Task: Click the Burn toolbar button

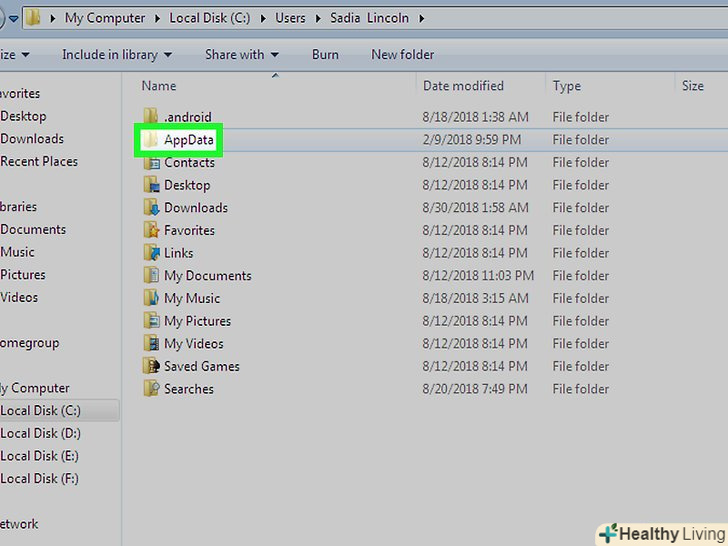Action: 325,55
